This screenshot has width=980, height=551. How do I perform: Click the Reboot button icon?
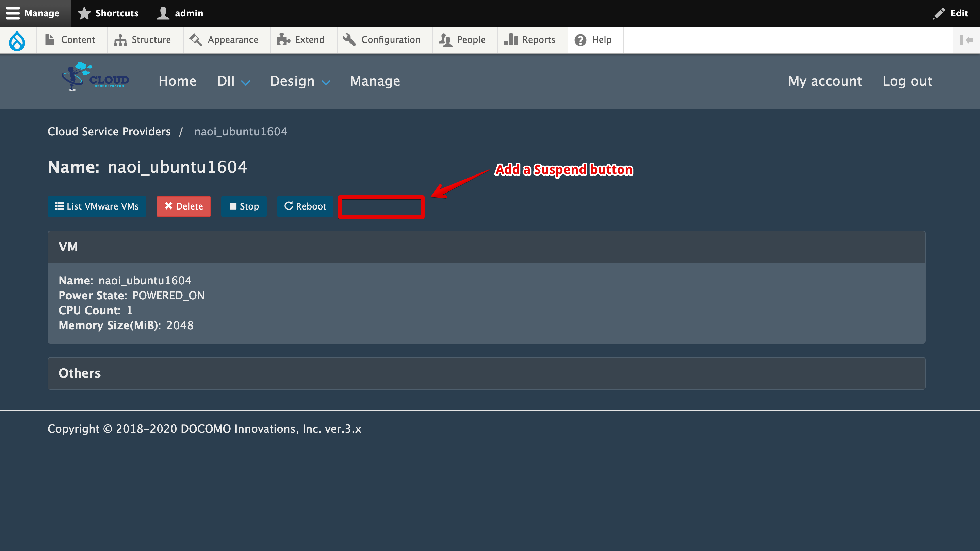click(288, 206)
